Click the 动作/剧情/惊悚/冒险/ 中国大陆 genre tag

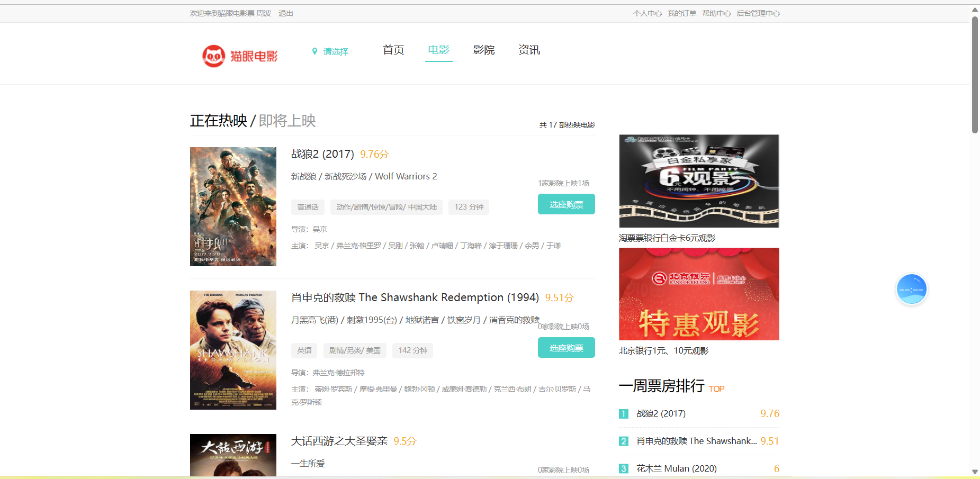[386, 207]
